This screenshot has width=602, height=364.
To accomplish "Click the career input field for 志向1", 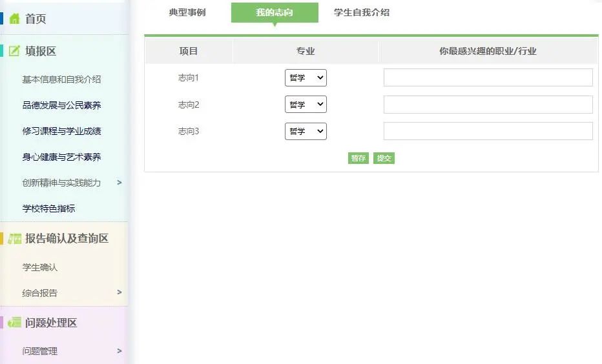I will click(488, 77).
